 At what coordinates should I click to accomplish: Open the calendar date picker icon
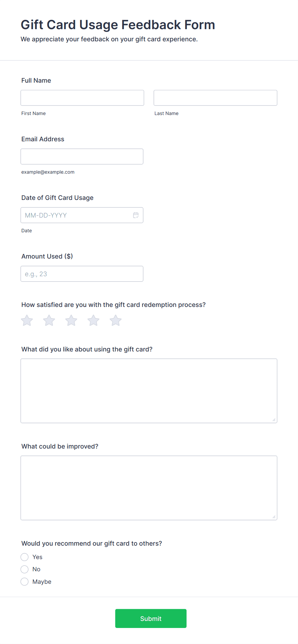click(136, 215)
